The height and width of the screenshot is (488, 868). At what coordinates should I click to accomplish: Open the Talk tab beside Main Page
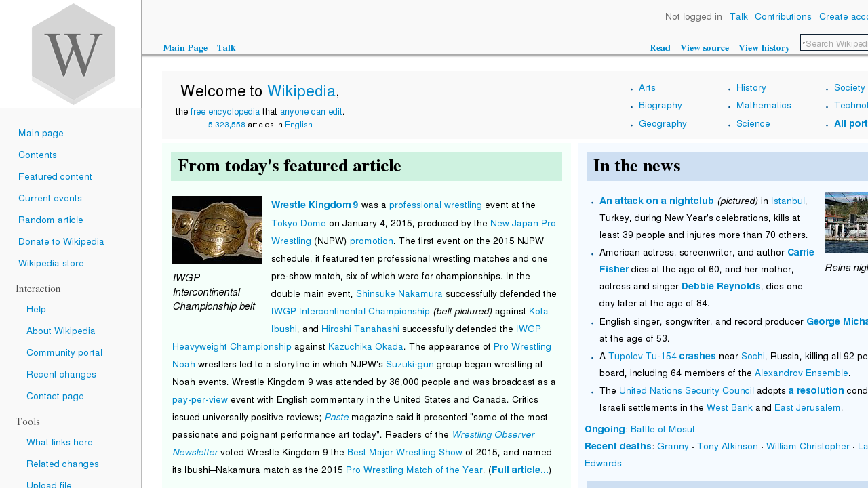pyautogui.click(x=226, y=48)
